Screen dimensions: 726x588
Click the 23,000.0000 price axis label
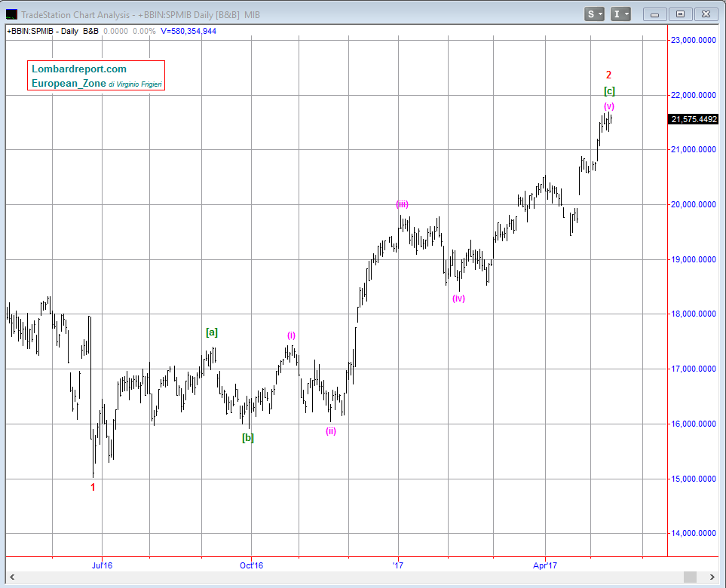click(693, 40)
